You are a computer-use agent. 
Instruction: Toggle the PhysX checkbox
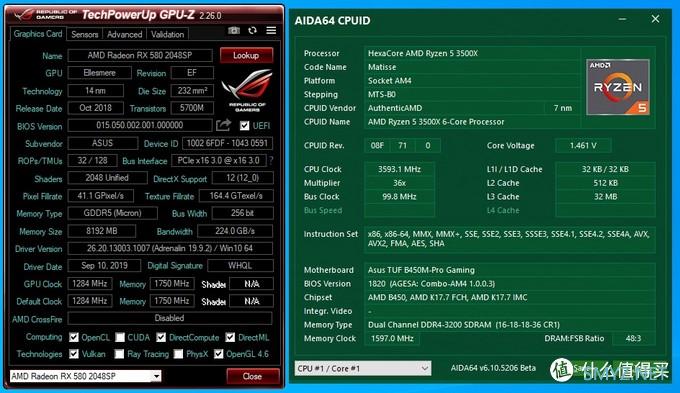tap(178, 354)
